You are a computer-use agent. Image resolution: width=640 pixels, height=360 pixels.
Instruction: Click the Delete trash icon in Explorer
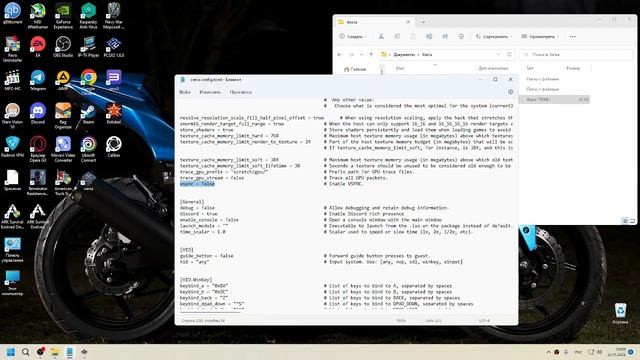[x=461, y=36]
